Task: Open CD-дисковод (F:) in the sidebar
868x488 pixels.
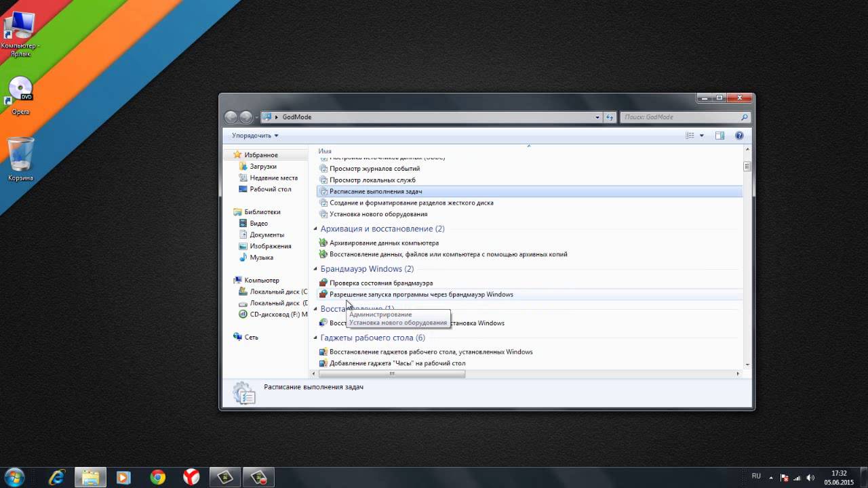Action: pos(273,314)
